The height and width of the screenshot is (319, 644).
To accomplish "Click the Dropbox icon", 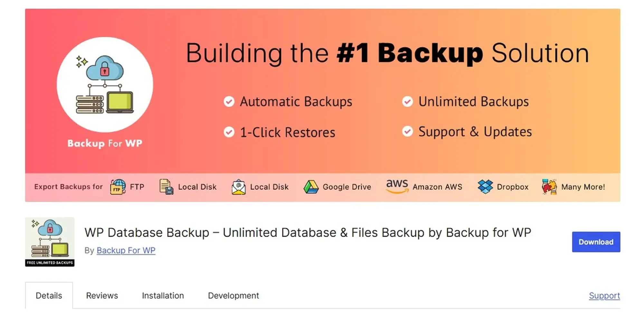I will (x=485, y=187).
